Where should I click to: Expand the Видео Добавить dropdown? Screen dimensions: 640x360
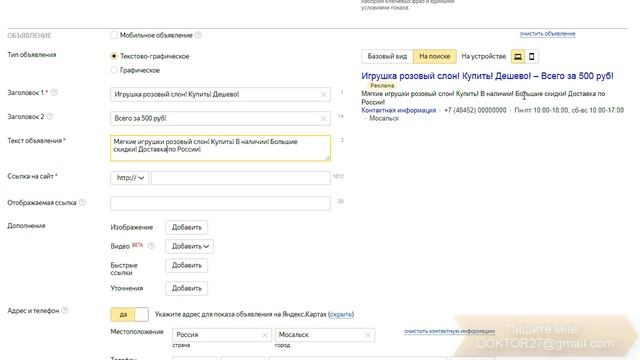(190, 247)
